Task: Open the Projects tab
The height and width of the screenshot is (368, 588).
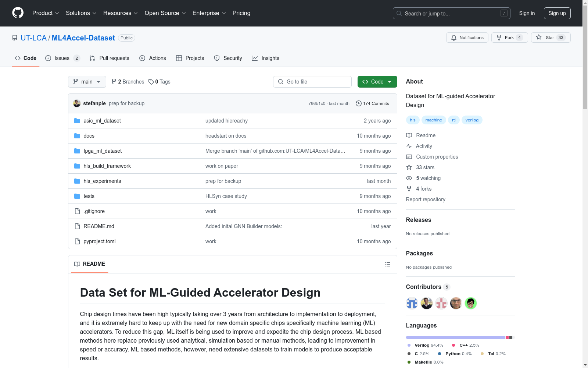Action: pyautogui.click(x=190, y=58)
